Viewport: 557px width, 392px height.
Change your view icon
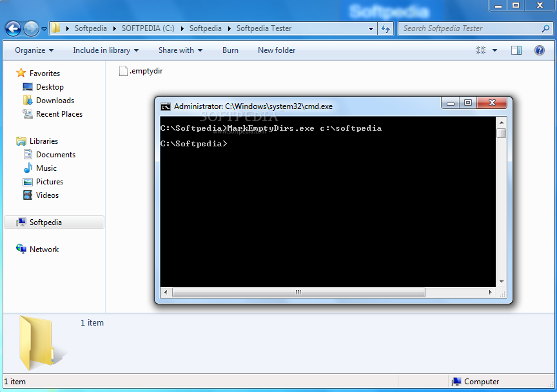[480, 50]
